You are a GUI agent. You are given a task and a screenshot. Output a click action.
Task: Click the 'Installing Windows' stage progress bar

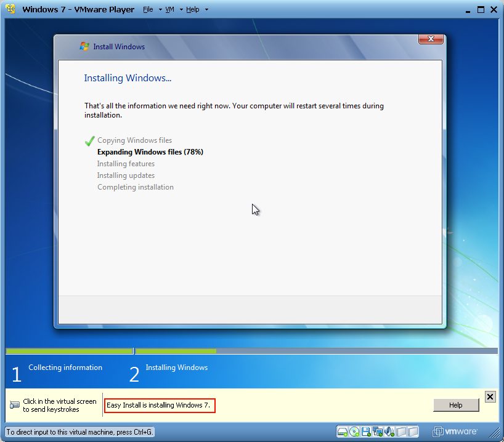[x=316, y=351]
